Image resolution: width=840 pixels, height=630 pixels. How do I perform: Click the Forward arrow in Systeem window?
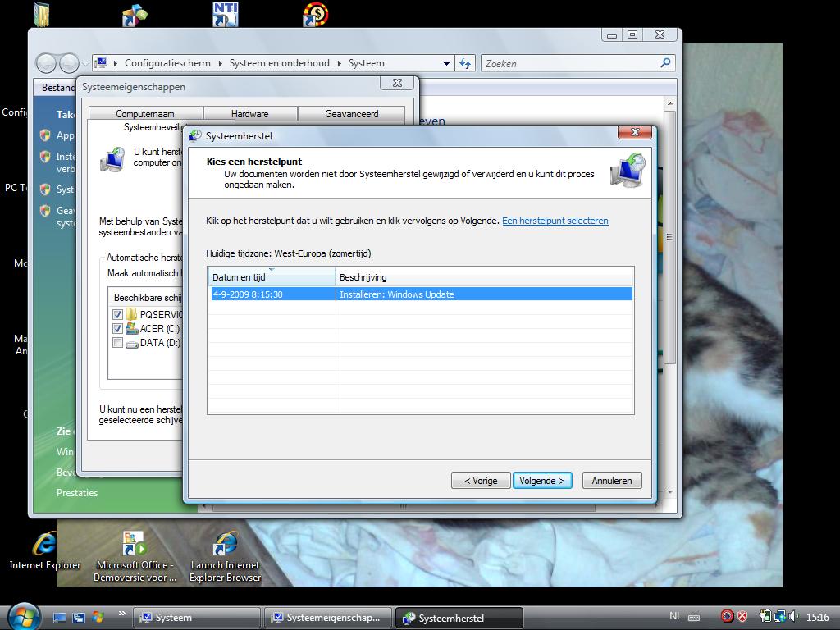click(x=69, y=63)
